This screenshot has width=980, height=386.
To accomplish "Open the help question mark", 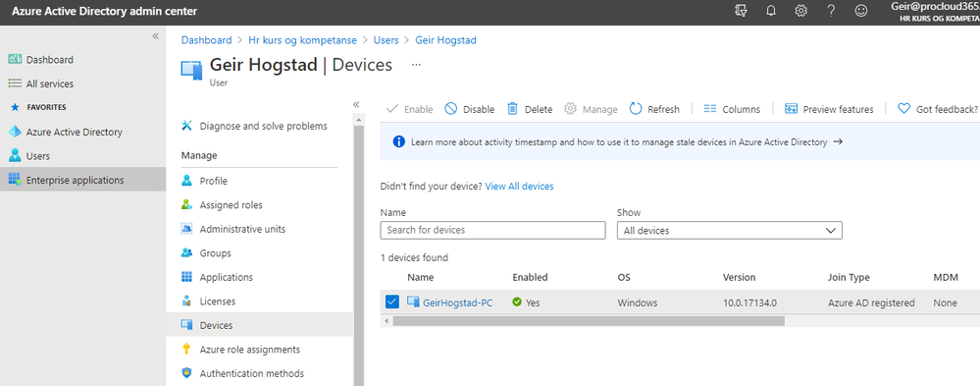I will pyautogui.click(x=831, y=11).
